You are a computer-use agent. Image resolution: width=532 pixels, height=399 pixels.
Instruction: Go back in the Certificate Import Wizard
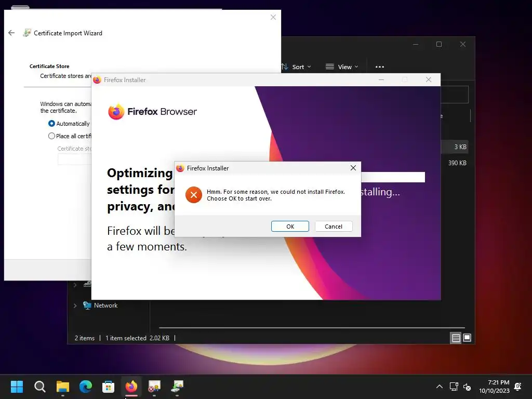[11, 33]
